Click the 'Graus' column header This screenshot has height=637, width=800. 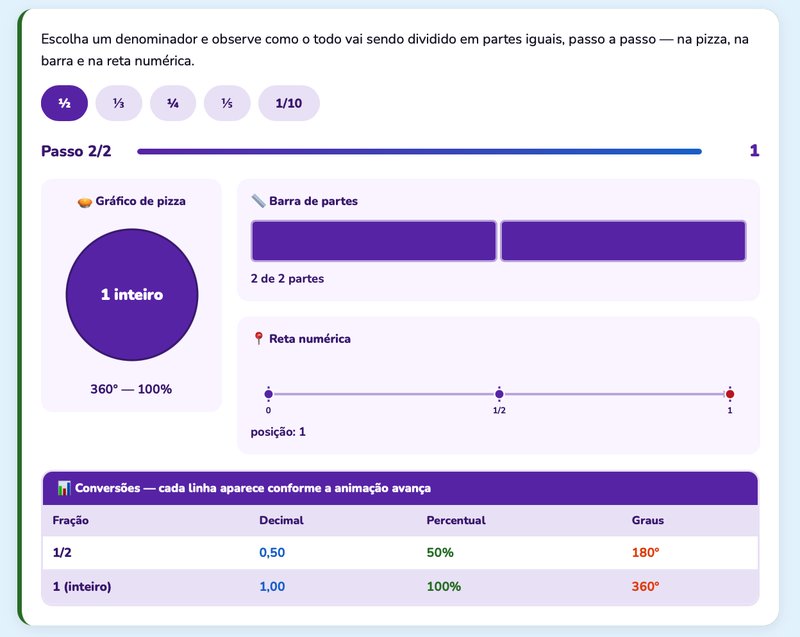(648, 520)
